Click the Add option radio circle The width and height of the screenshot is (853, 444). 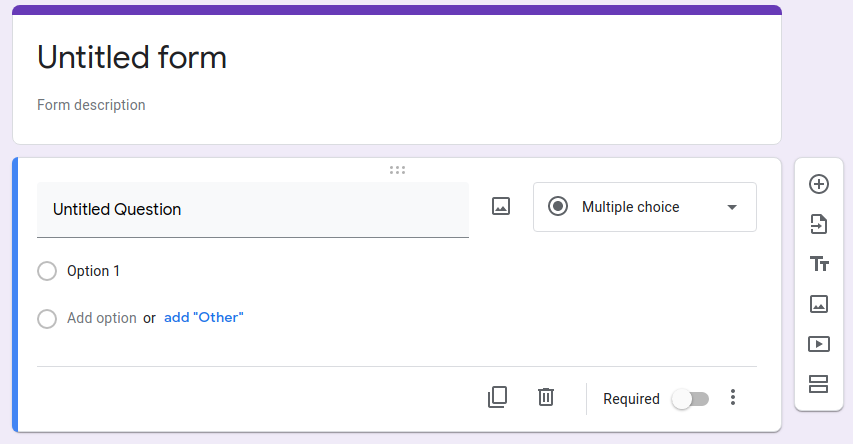tap(47, 319)
